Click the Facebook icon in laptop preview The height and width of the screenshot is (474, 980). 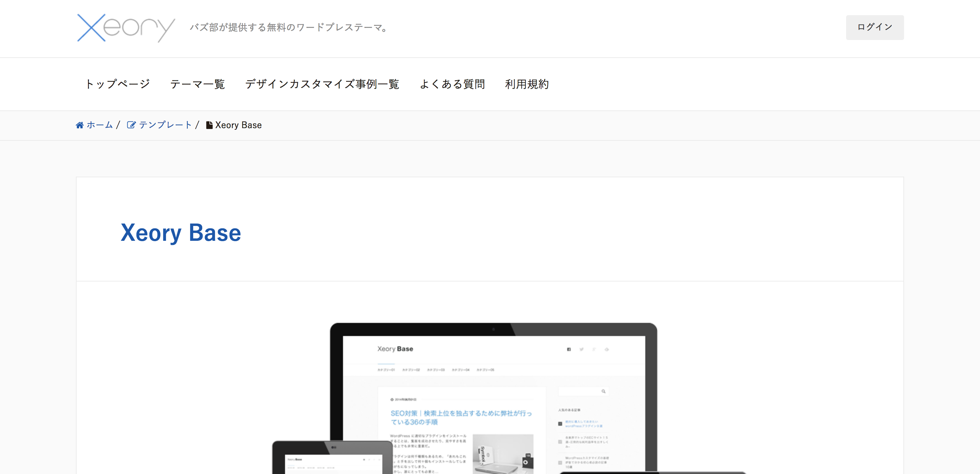569,349
